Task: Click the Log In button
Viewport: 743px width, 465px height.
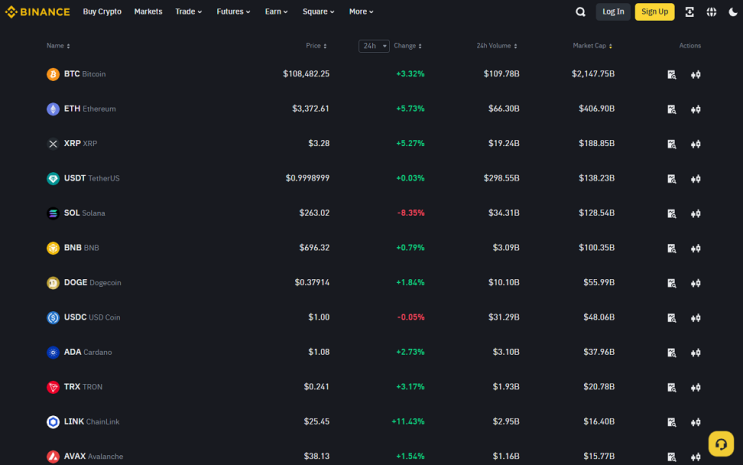Action: (613, 12)
